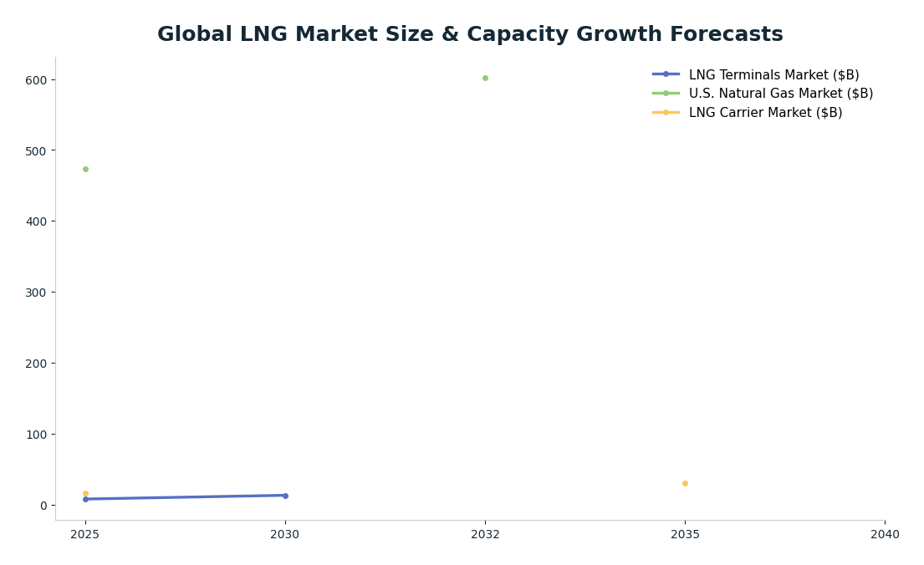Click the 'U.S. Natural Gas Market ($B)' legend label

click(781, 94)
